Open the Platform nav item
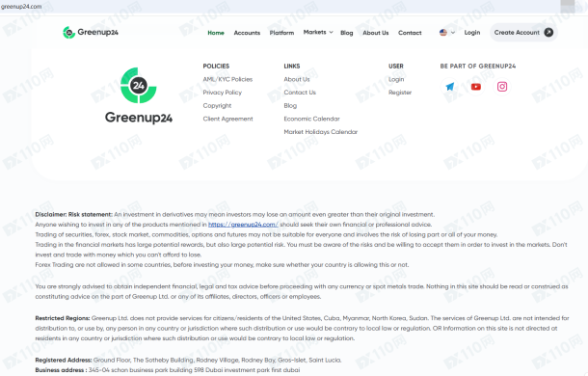 (x=281, y=33)
